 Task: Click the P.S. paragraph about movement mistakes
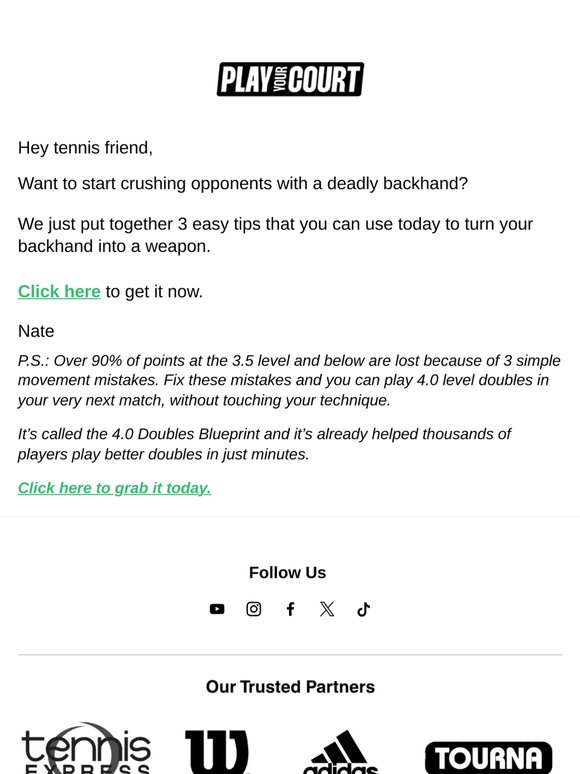point(289,380)
